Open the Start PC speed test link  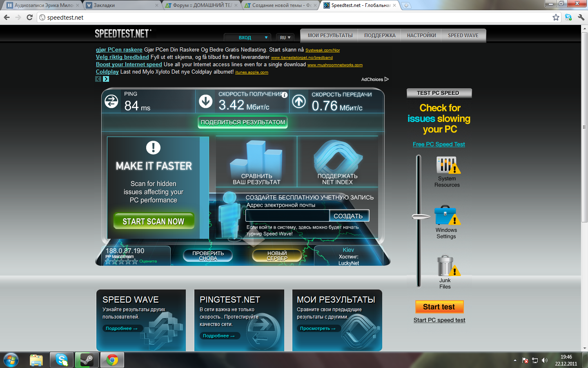pyautogui.click(x=439, y=320)
